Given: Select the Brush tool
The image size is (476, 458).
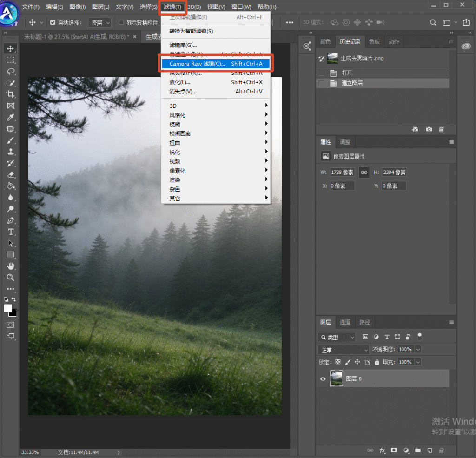Looking at the screenshot, I should coord(11,140).
